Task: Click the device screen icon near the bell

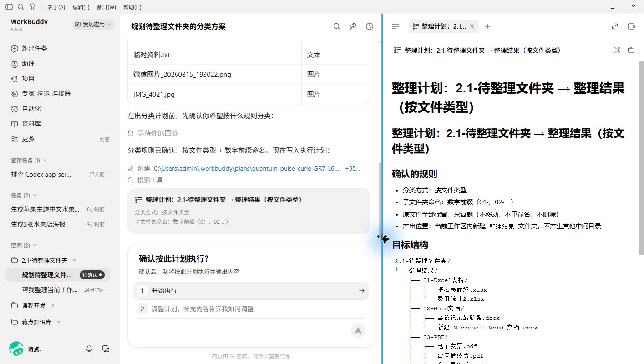Action: tap(106, 349)
